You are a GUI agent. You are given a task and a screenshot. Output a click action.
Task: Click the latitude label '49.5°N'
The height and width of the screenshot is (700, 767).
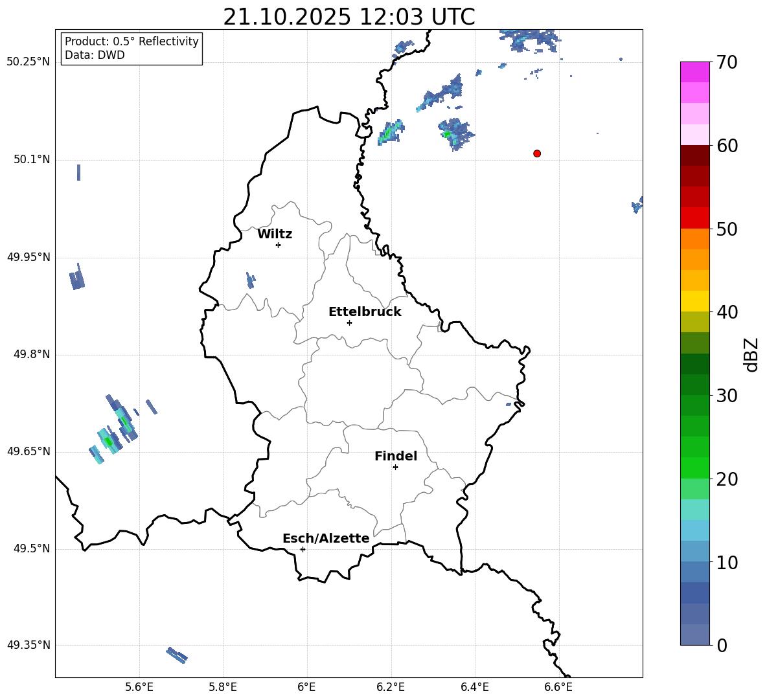click(32, 548)
